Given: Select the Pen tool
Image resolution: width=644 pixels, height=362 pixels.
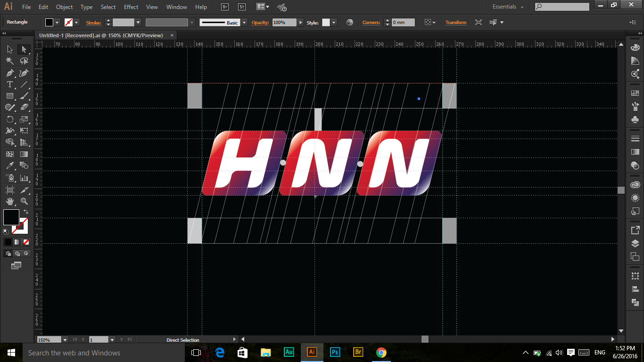Looking at the screenshot, I should 9,73.
